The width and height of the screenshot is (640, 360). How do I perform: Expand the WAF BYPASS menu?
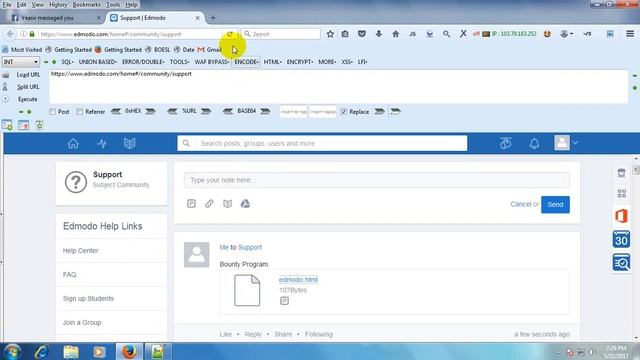coord(211,62)
